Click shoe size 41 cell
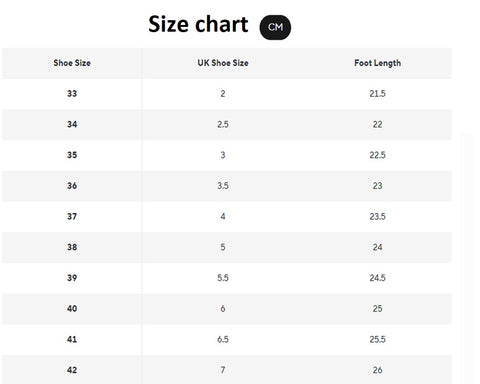 (72, 339)
